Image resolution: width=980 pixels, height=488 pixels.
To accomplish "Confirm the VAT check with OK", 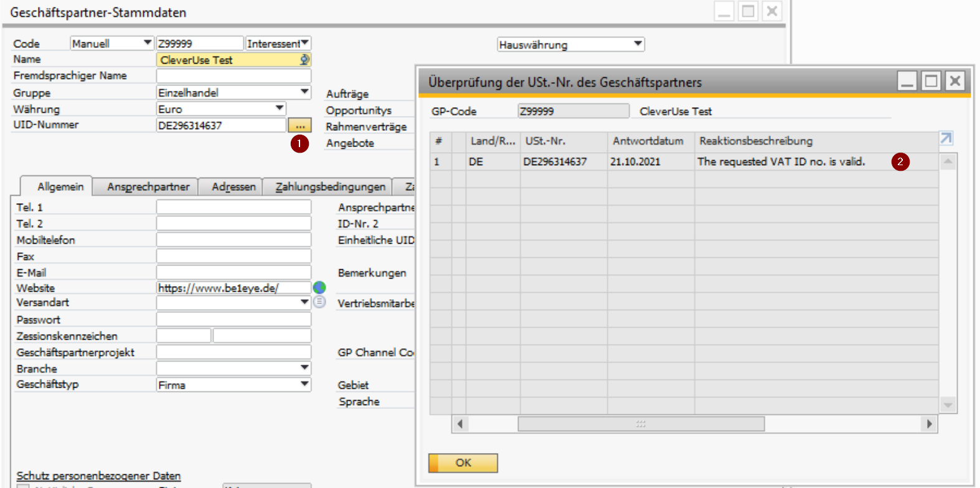I will click(463, 463).
